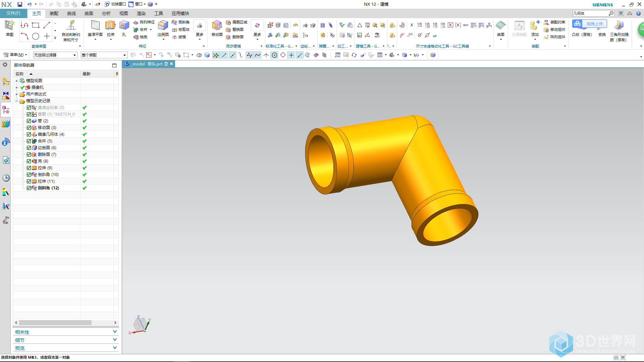Viewport: 644px width, 362px height.
Task: Click the Surface (曲面) gallery icon
Action: click(501, 25)
